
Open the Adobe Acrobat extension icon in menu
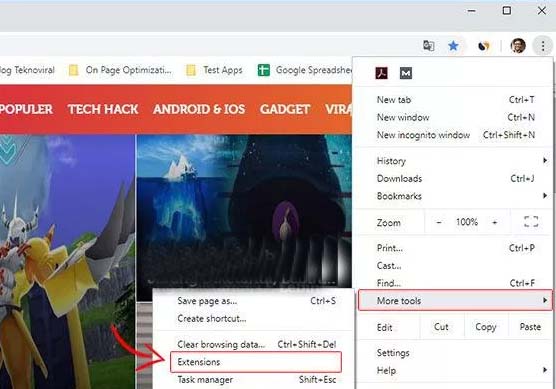(x=381, y=73)
